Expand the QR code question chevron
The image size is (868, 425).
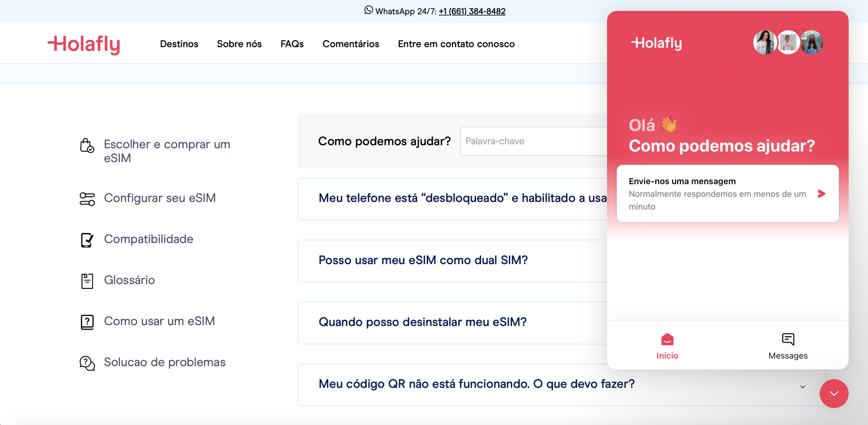(x=802, y=387)
